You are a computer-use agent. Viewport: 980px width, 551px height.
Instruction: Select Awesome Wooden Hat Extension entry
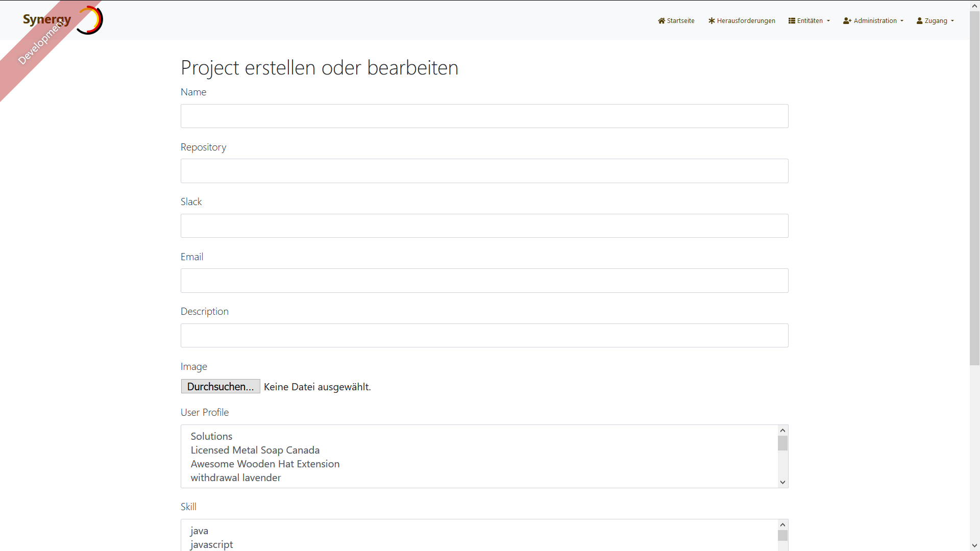[265, 464]
